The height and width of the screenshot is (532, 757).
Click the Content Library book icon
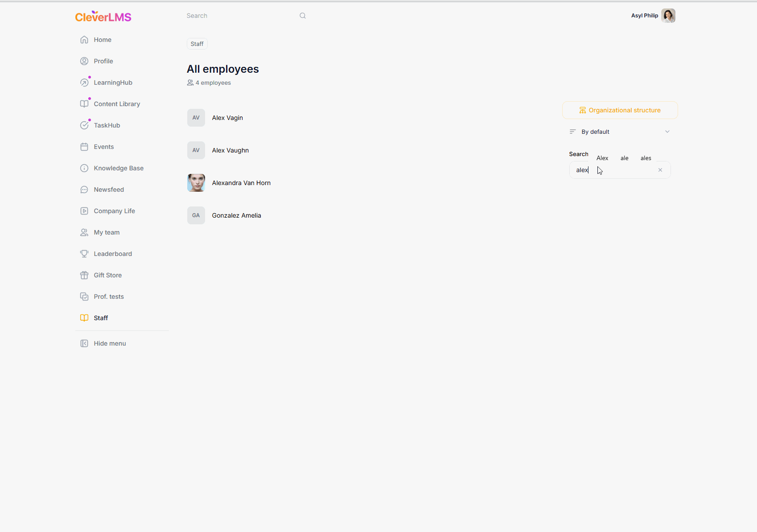coord(84,104)
